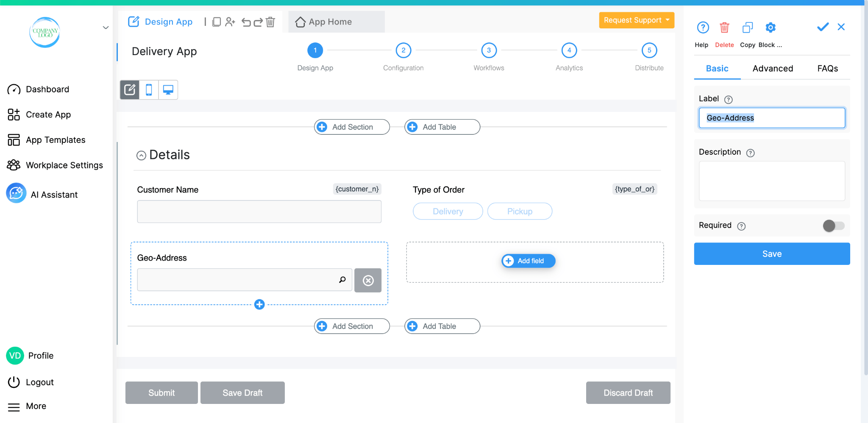Screen dimensions: 868x423
Task: Click the Geo-Address search magnifier icon
Action: [342, 279]
